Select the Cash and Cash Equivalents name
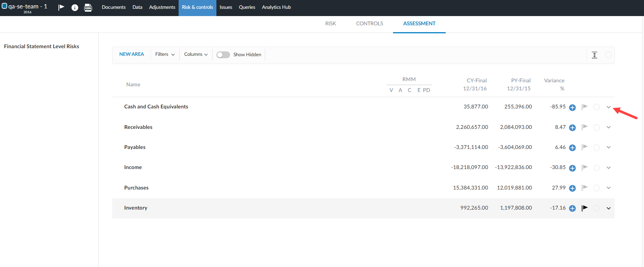644x267 pixels. 156,107
